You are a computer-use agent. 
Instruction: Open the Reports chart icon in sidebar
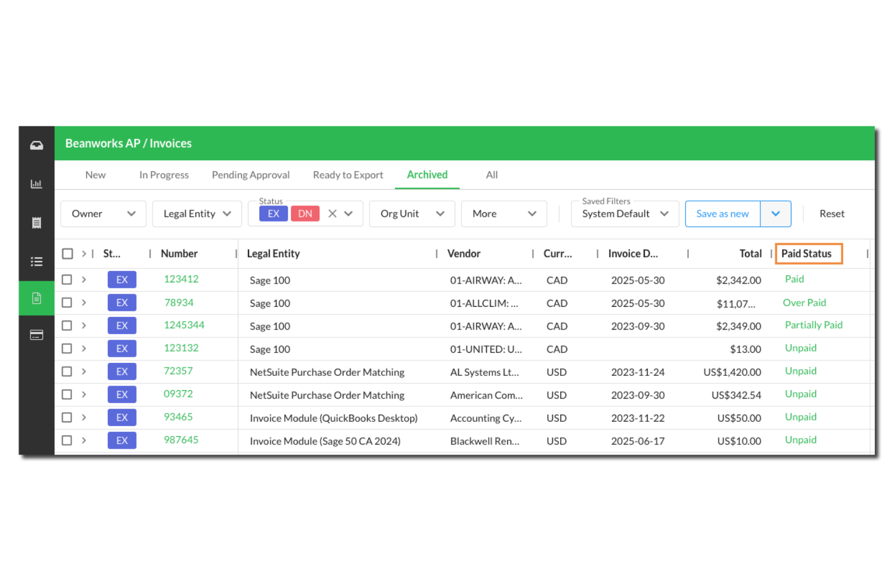coord(36,183)
